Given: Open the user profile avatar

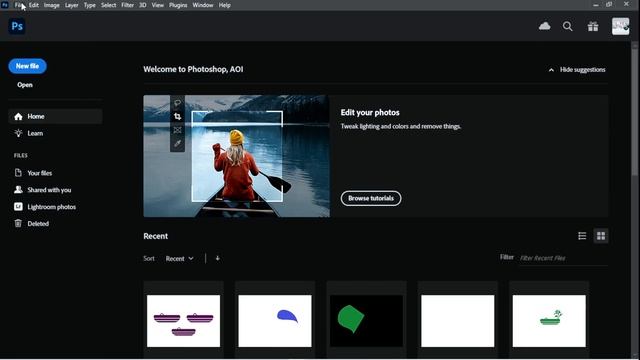Looking at the screenshot, I should (x=620, y=26).
